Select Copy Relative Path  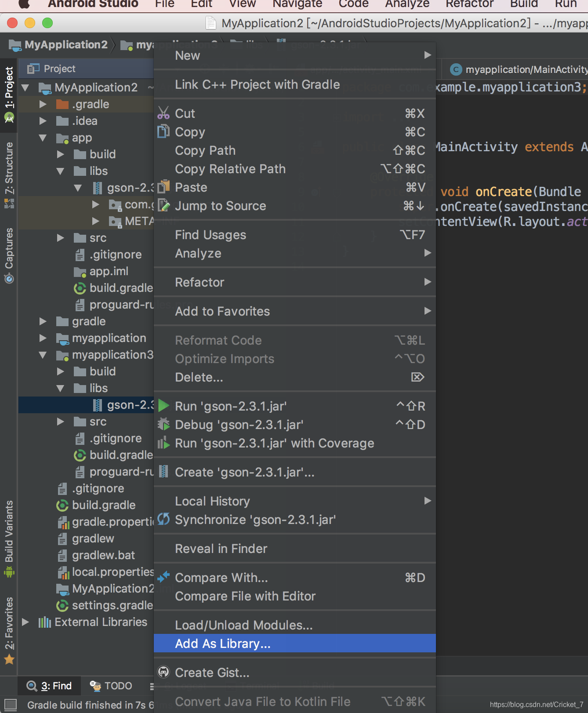pos(295,169)
